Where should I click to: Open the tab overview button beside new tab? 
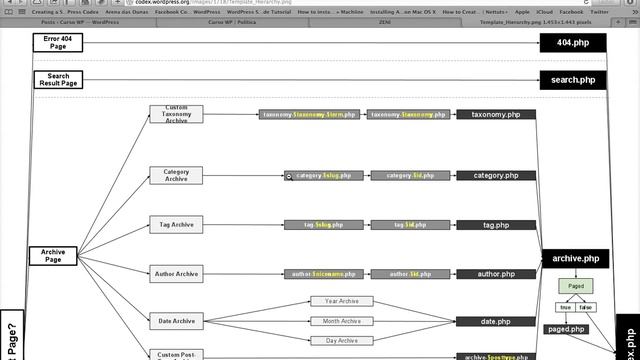point(633,22)
